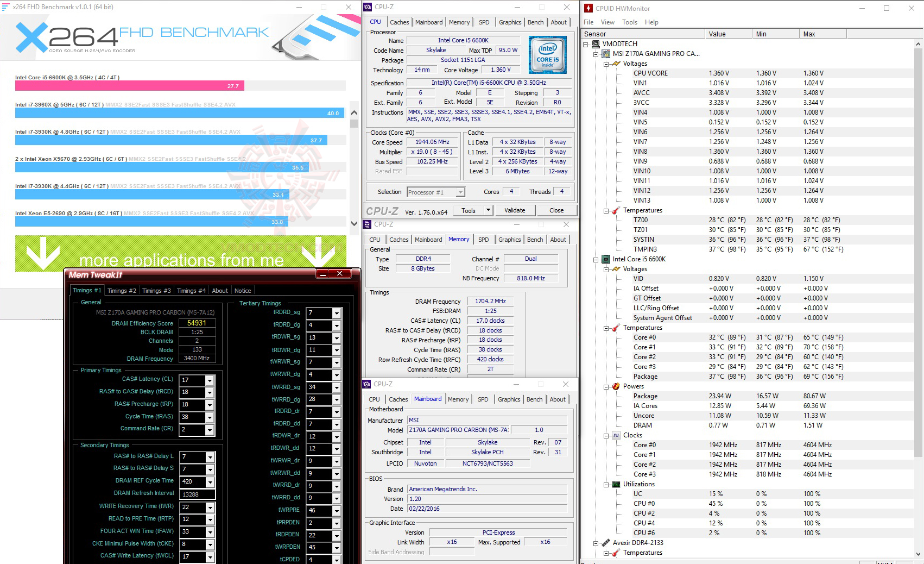Click the Validate button in CPU-Z
Viewport: 924px width, 564px height.
pos(515,210)
